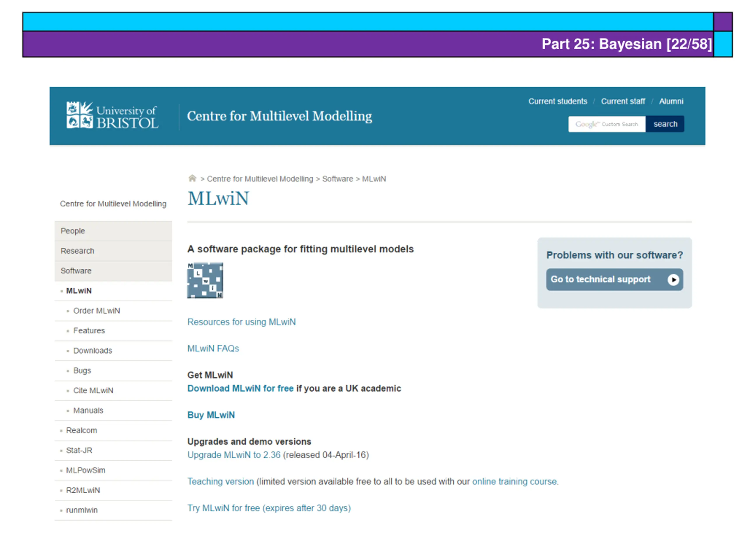
Task: Open Bugs sidebar item
Action: click(x=113, y=370)
